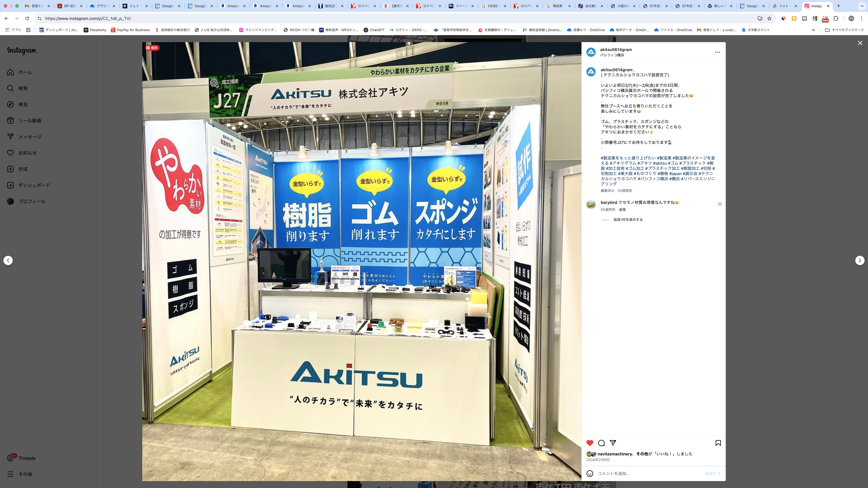Open the emoji picker for comment
868x488 pixels.
click(x=590, y=474)
